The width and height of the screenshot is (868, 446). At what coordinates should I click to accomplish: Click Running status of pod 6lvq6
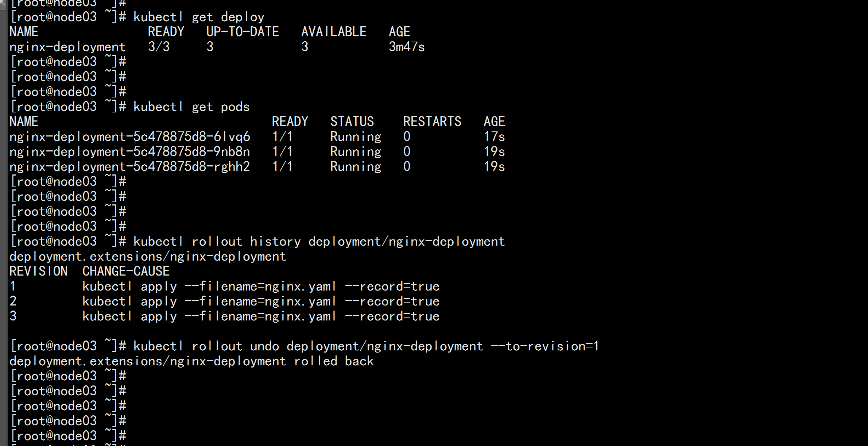(356, 137)
